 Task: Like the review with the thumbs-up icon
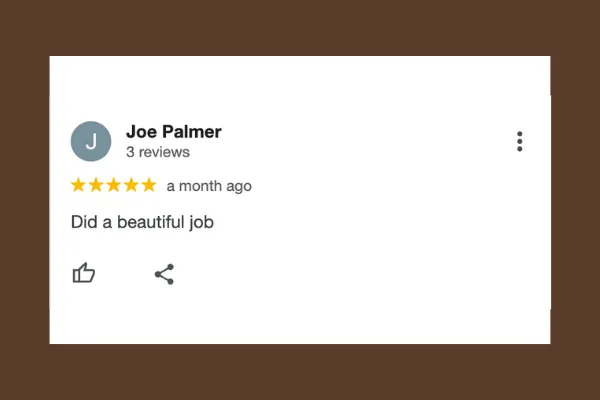point(84,273)
